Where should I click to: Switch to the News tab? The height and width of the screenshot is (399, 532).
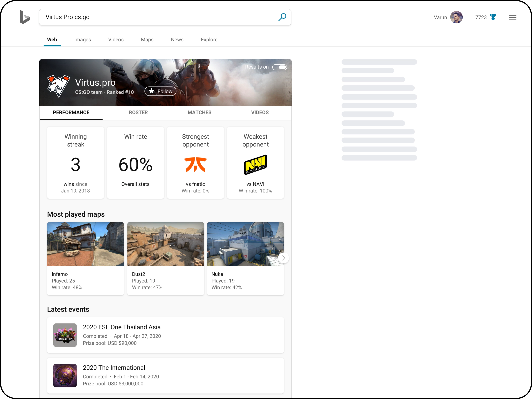(177, 40)
